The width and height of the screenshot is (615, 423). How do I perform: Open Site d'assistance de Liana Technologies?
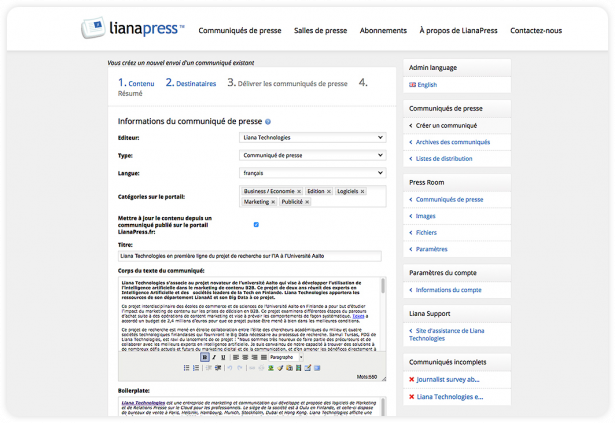(x=446, y=334)
